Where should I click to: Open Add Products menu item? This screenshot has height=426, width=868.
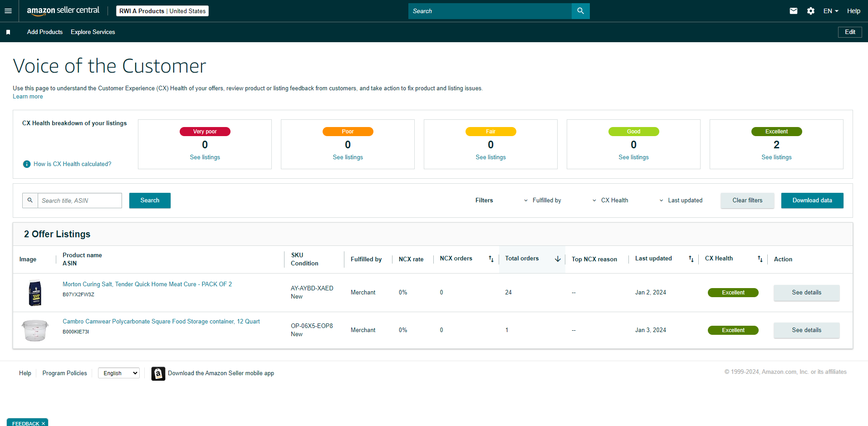click(45, 32)
